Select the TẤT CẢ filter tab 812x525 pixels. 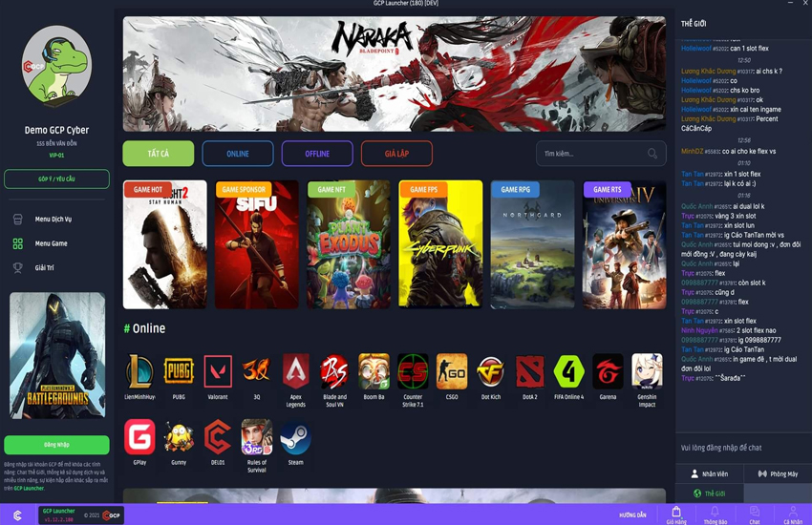coord(159,154)
